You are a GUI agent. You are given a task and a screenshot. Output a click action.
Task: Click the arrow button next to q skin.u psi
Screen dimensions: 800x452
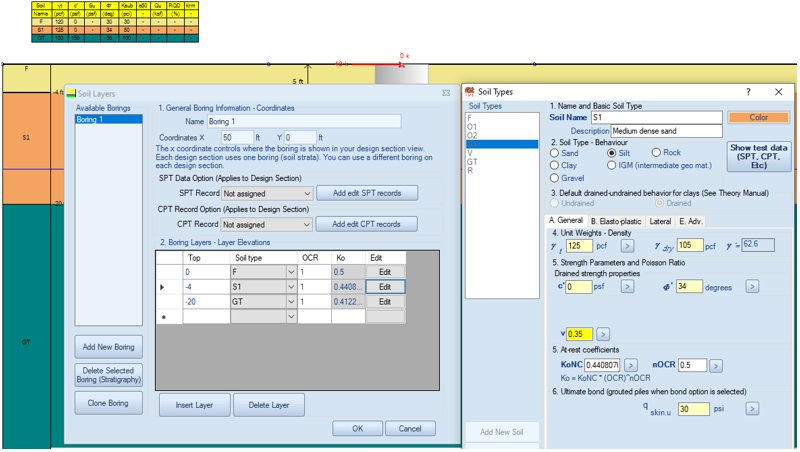click(x=752, y=409)
